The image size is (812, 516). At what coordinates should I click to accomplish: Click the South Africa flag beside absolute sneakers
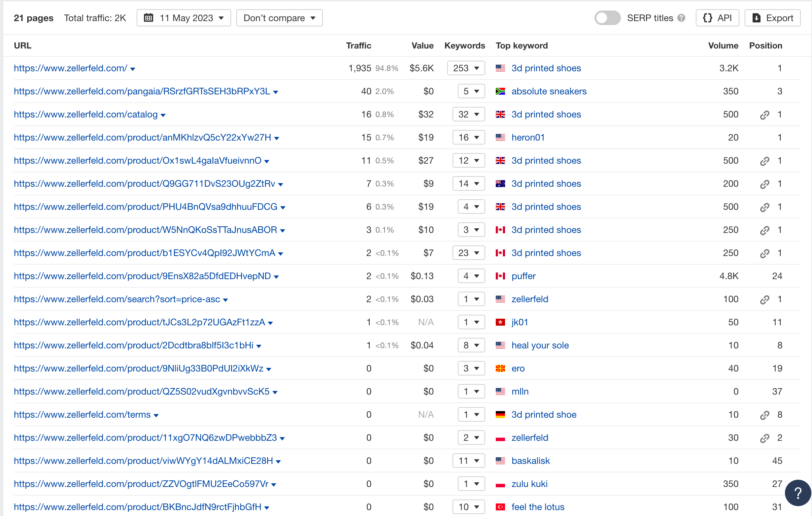(500, 91)
